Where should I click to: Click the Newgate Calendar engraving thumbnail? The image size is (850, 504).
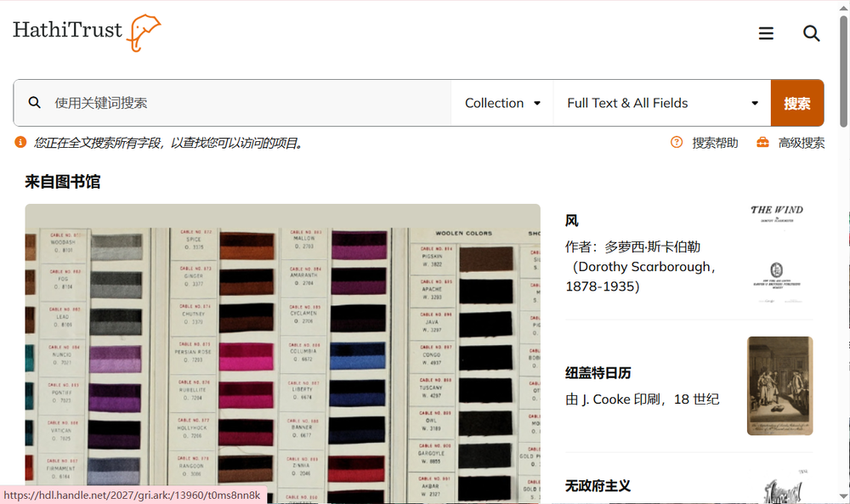pyautogui.click(x=779, y=384)
